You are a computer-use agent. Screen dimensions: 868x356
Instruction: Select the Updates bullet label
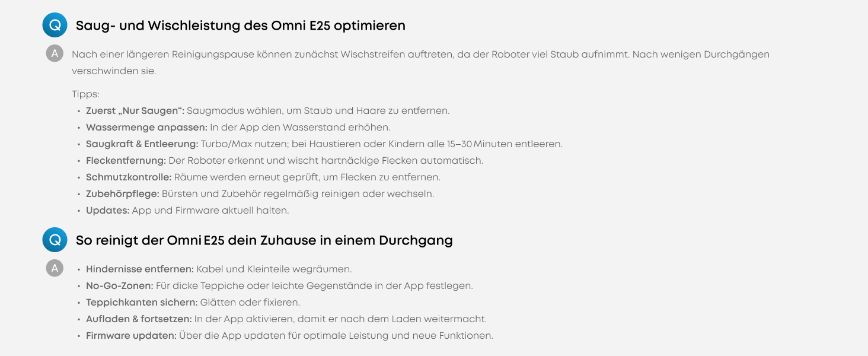pyautogui.click(x=107, y=211)
